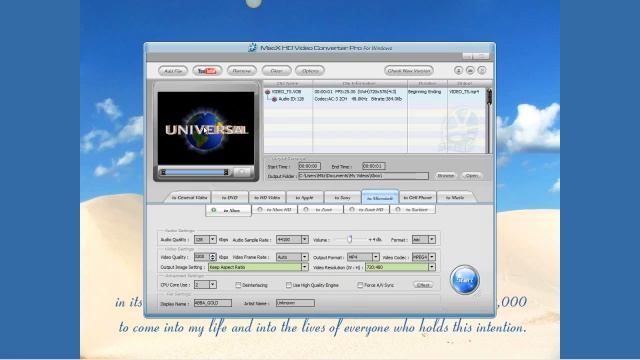
Task: Click the middle round icon in the top-right toolbar
Action: (x=470, y=71)
